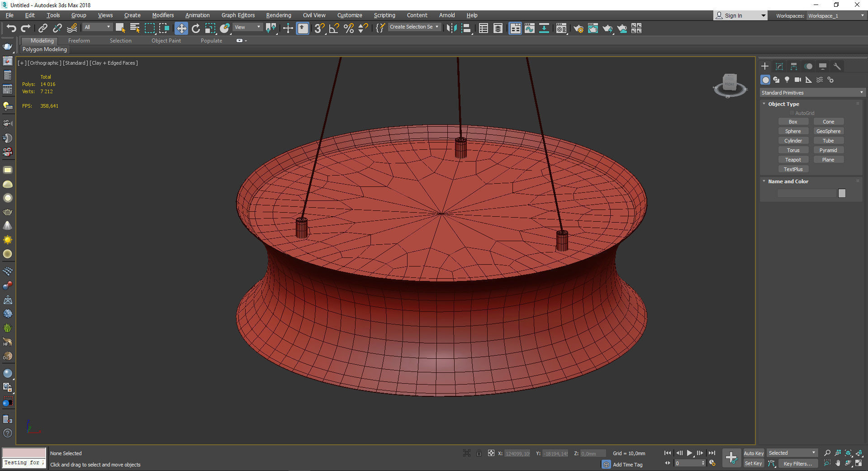Open the key mode Selected dropdown
868x471 pixels.
(x=792, y=453)
